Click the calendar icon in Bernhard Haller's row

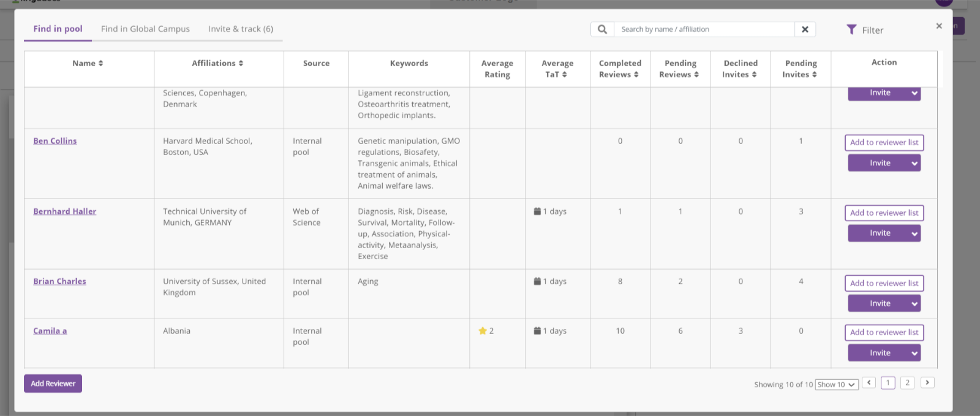tap(537, 211)
